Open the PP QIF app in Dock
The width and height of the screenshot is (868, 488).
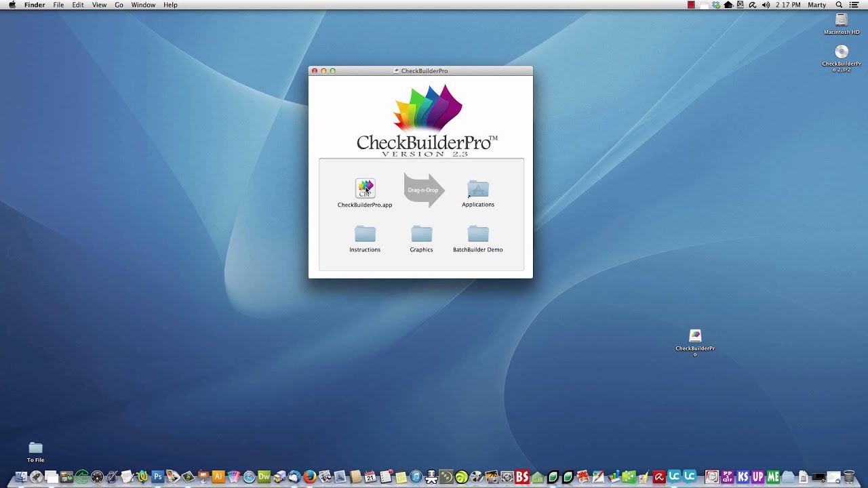(728, 477)
